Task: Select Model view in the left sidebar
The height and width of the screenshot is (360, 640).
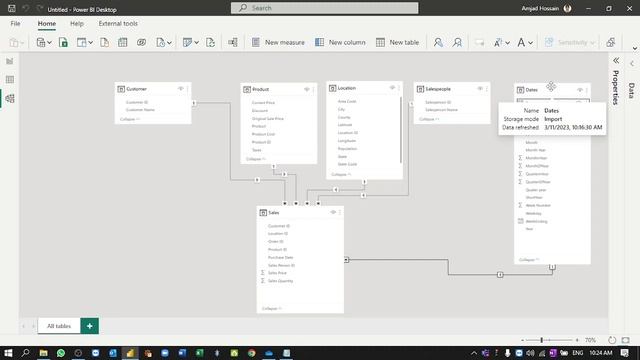Action: coord(10,98)
